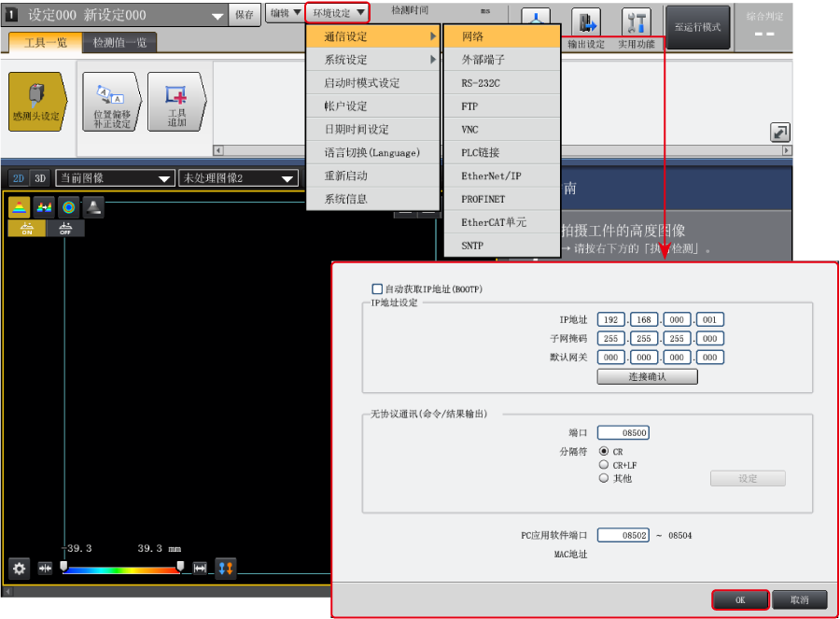Open the 编辑 dropdown menu
The height and width of the screenshot is (619, 840).
285,13
